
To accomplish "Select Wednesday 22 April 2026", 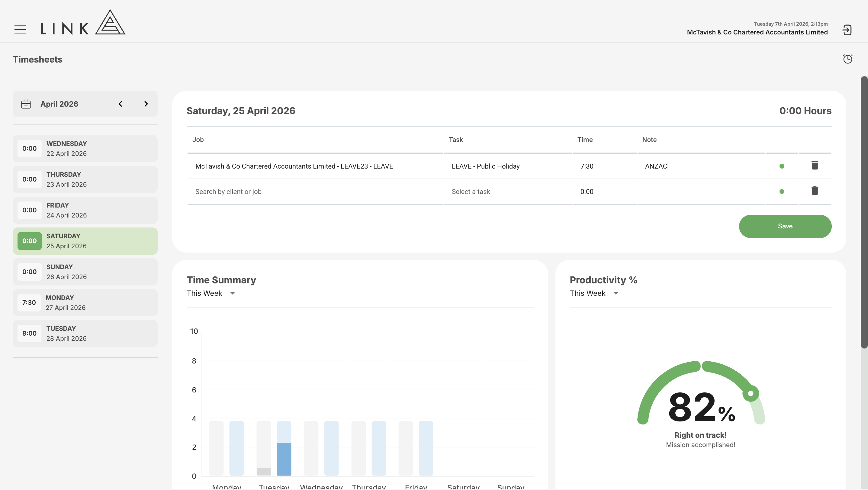I will [x=85, y=149].
